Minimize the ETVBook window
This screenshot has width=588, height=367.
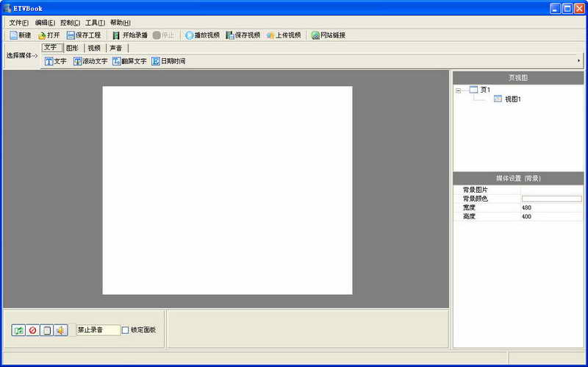[x=556, y=8]
